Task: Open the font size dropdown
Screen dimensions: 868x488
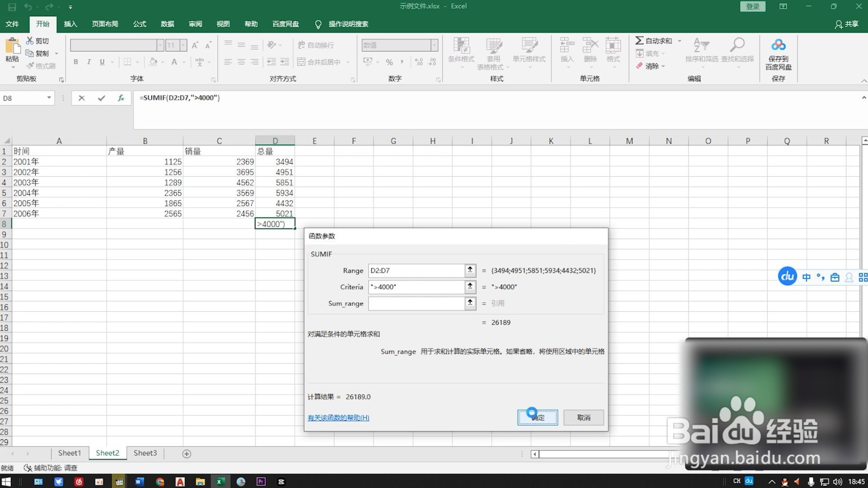Action: click(183, 45)
